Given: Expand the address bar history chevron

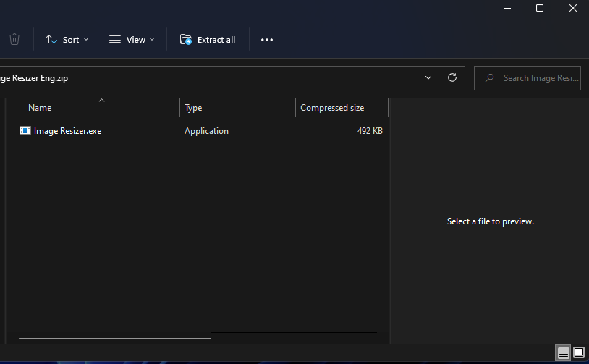Looking at the screenshot, I should (428, 77).
